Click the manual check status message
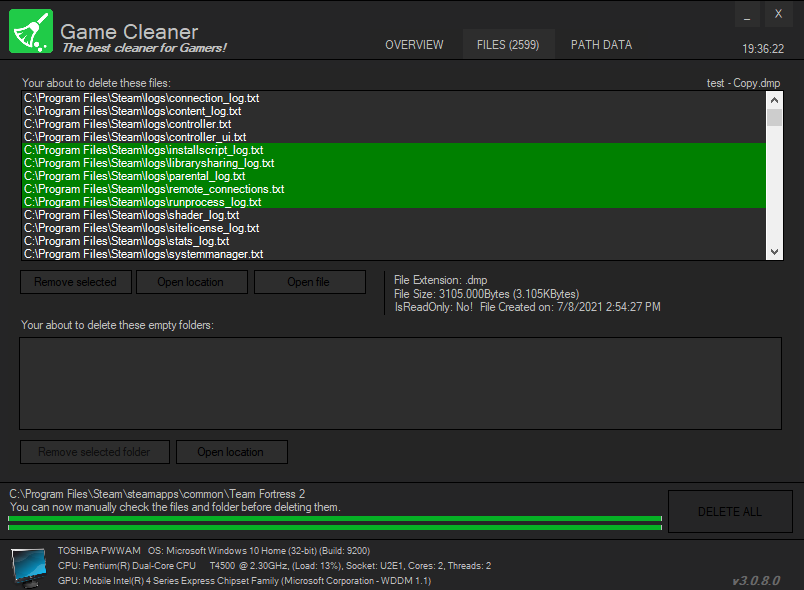This screenshot has width=804, height=590. click(x=175, y=507)
